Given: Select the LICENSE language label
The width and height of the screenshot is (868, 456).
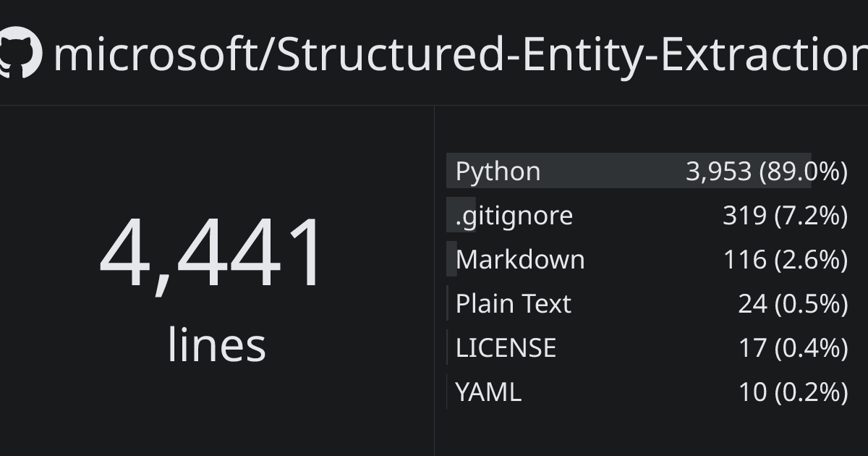Looking at the screenshot, I should [x=506, y=348].
